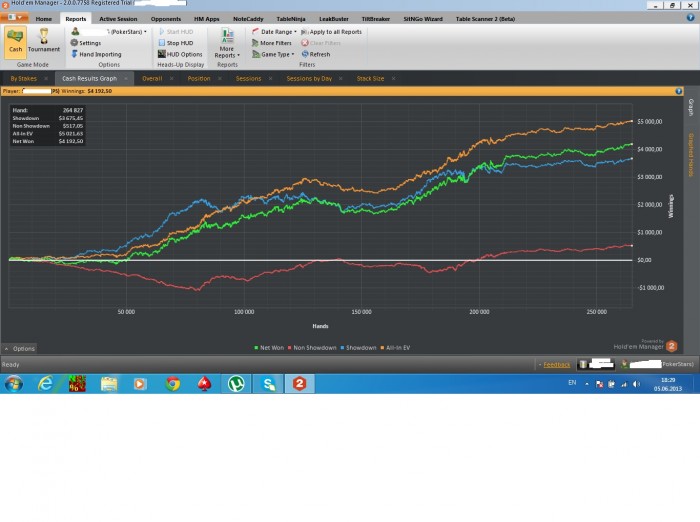
Task: Open Windows Start button
Action: [x=14, y=384]
